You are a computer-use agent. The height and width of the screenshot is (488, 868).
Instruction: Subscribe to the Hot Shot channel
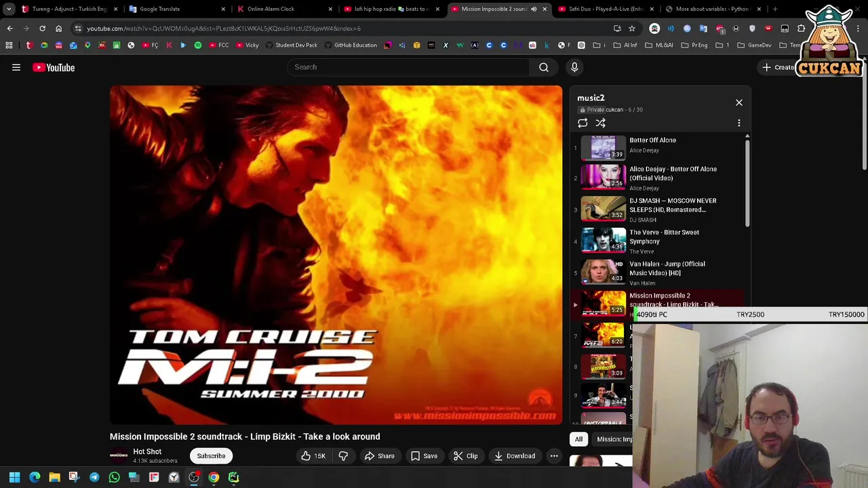(211, 455)
